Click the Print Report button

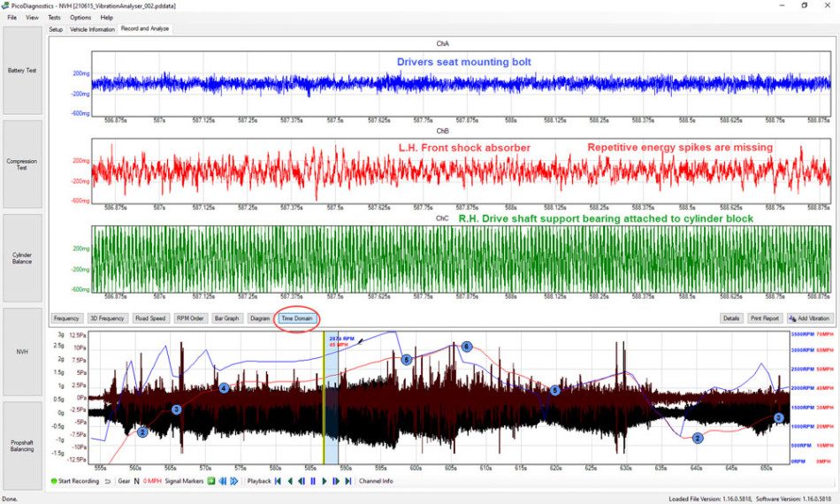[765, 318]
